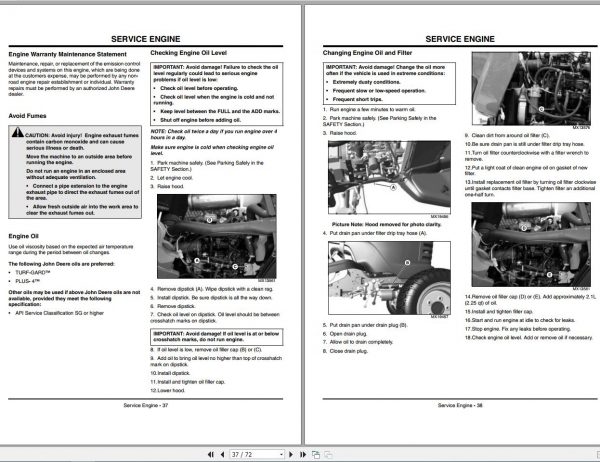Click the 'Engine Oil' heading
Screen dimensions: 600x462
[x=23, y=236]
